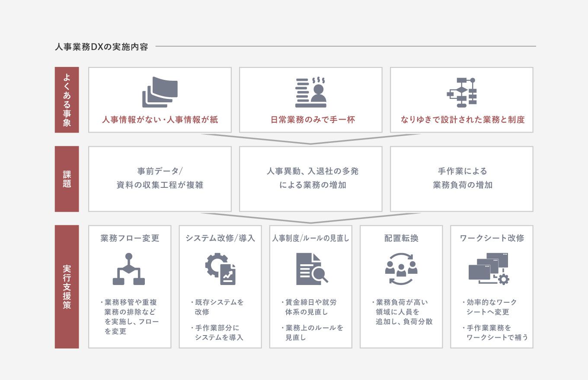Click the document magnifier icon under 人事制度/ルールの見直し
The width and height of the screenshot is (588, 380).
coord(312,269)
